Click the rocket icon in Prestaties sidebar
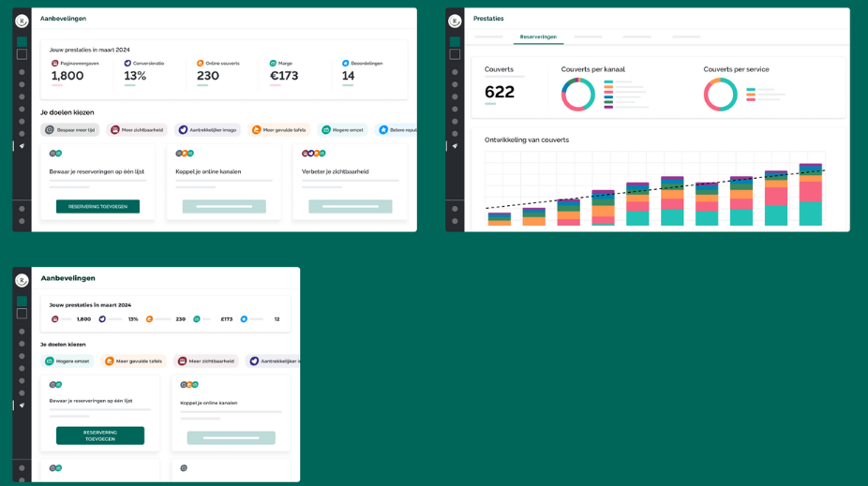This screenshot has height=486, width=868. pyautogui.click(x=455, y=146)
